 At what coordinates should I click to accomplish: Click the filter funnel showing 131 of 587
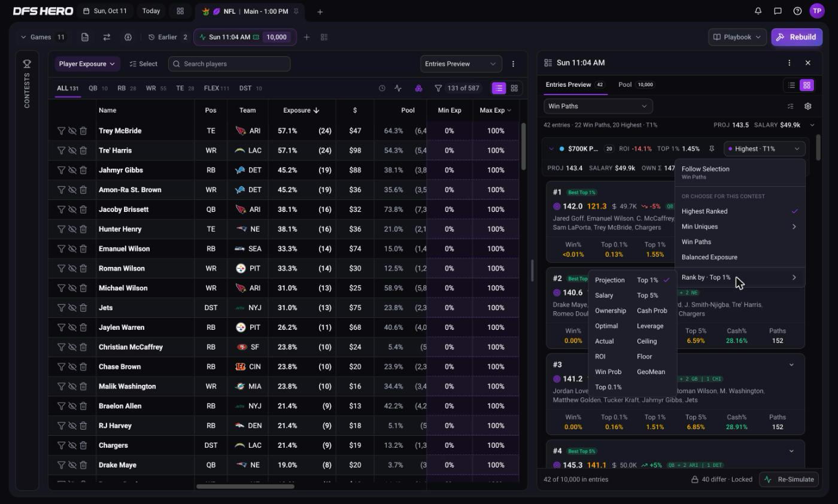pos(457,88)
